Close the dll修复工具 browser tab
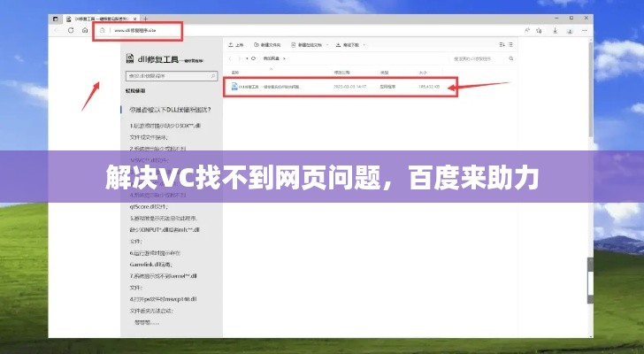The height and width of the screenshot is (354, 644). (x=135, y=19)
